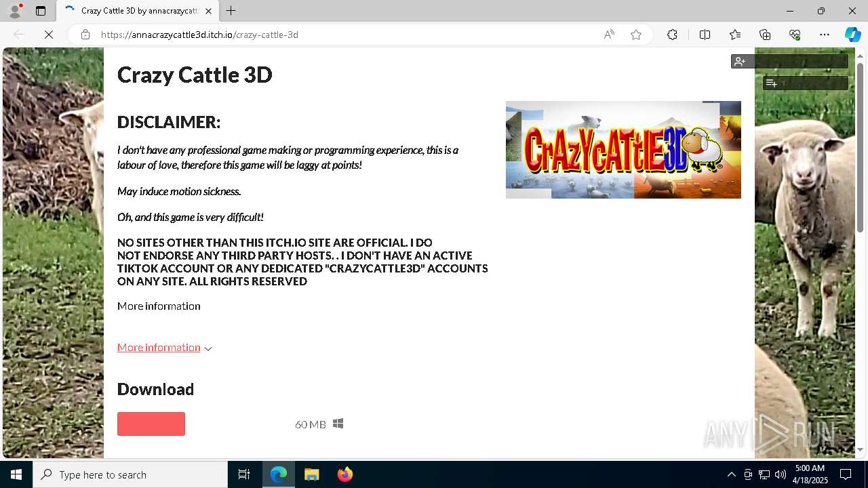
Task: Open the notification center icon
Action: (x=847, y=474)
